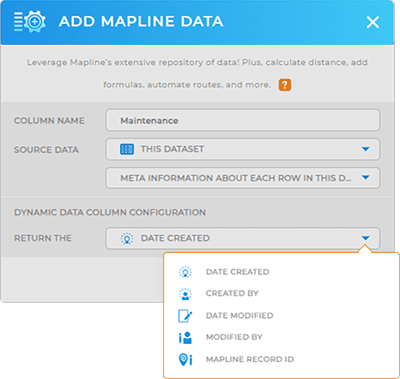Click the Source Data label

pyautogui.click(x=46, y=150)
